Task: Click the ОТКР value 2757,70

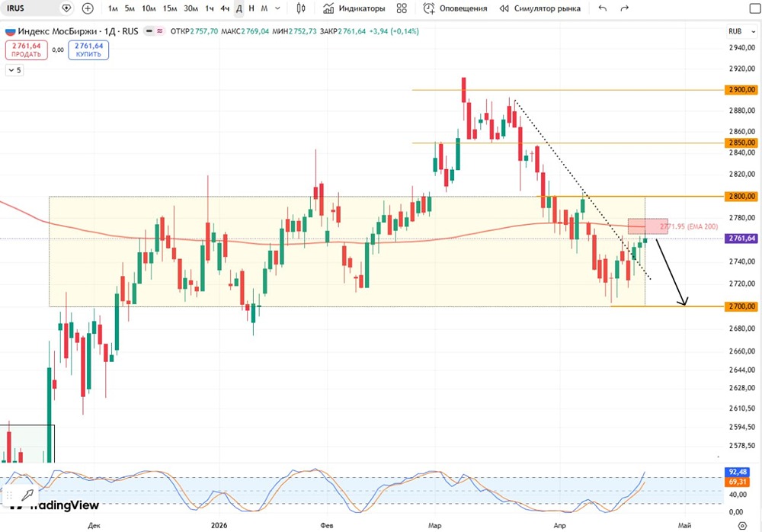Action: (204, 31)
